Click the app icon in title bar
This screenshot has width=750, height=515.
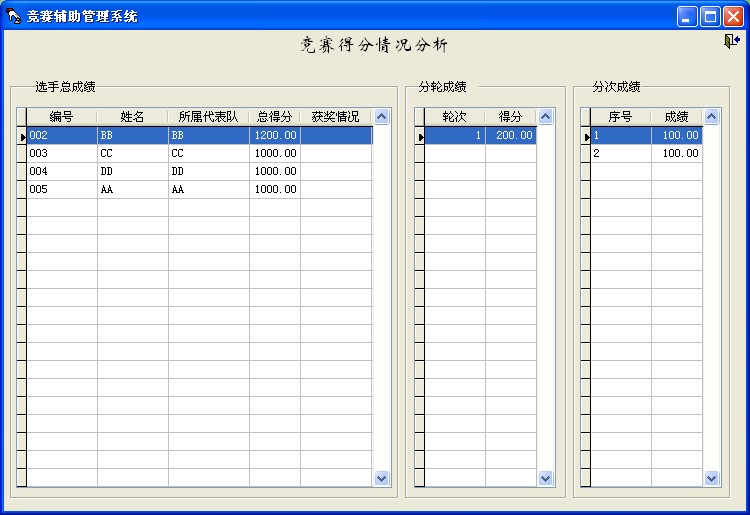[13, 16]
